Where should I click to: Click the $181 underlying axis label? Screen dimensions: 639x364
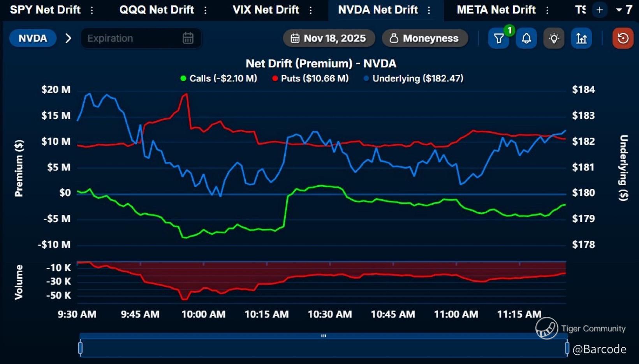tap(584, 167)
